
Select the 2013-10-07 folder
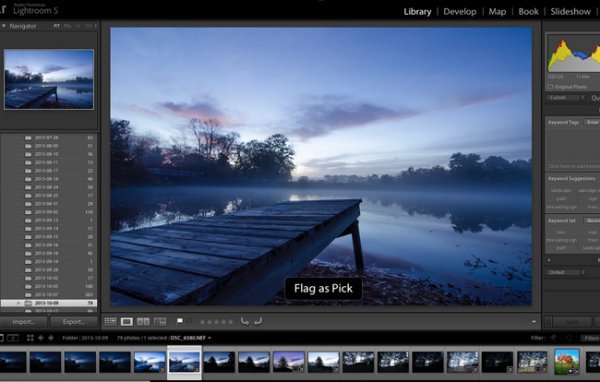coord(49,295)
